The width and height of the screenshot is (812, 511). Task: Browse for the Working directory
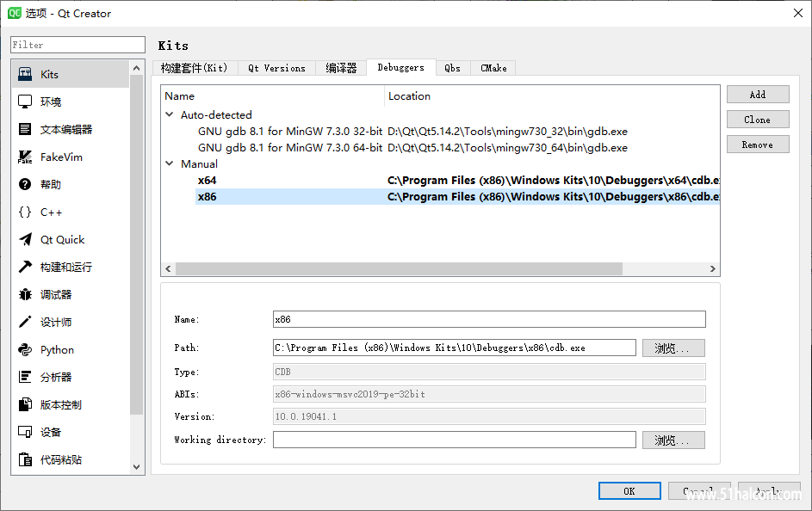click(673, 440)
